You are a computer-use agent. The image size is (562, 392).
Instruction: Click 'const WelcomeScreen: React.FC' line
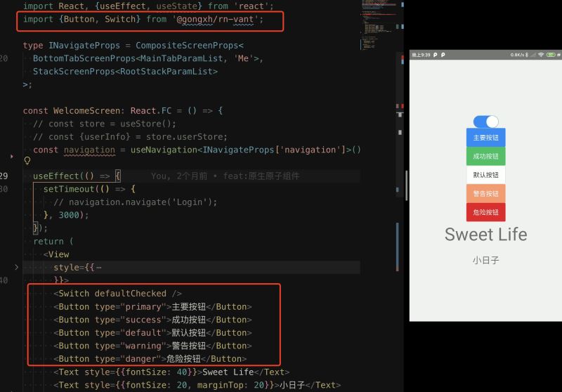pos(123,111)
